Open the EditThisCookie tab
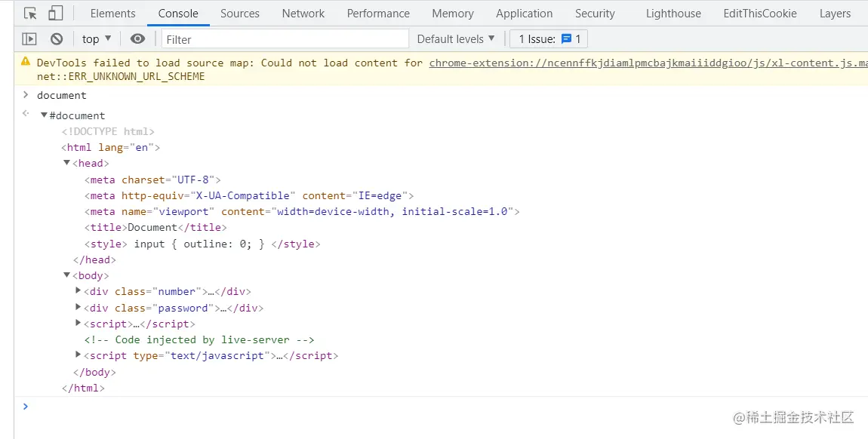The image size is (868, 439). coord(760,14)
